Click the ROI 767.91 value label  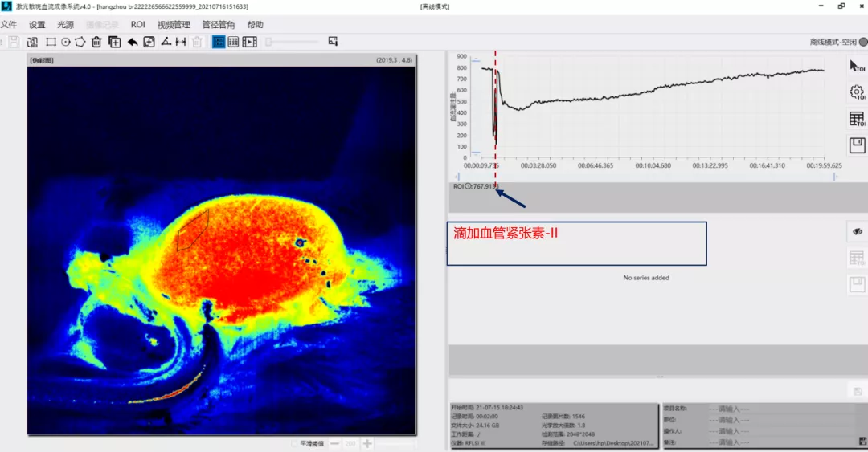point(476,186)
